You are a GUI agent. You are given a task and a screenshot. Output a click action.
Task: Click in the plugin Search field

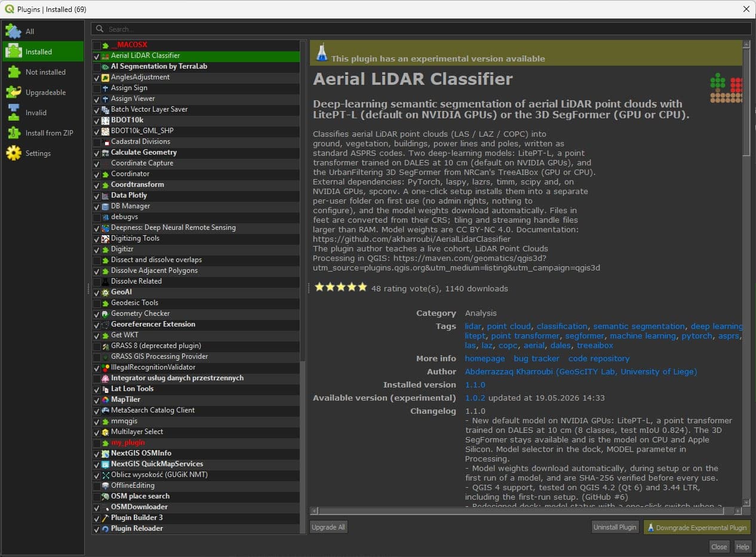421,29
